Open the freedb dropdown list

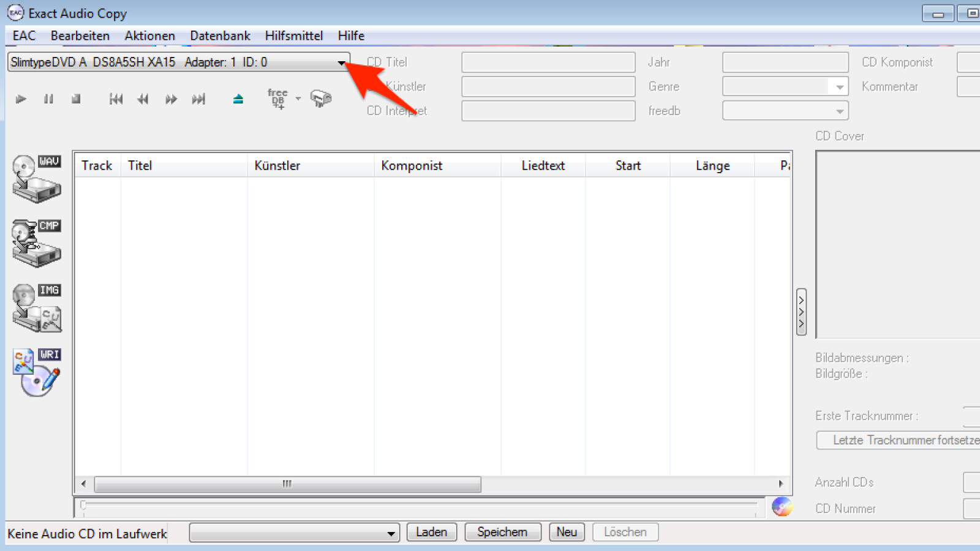click(840, 111)
